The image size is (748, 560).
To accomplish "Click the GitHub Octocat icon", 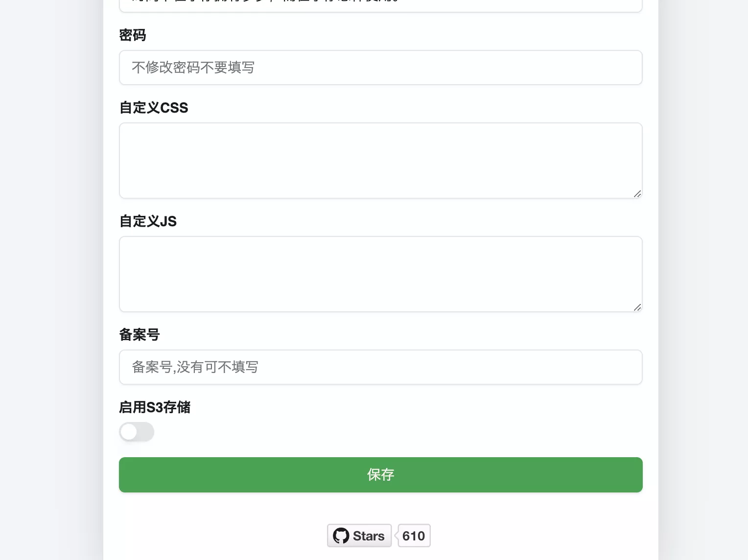I will coord(341,536).
